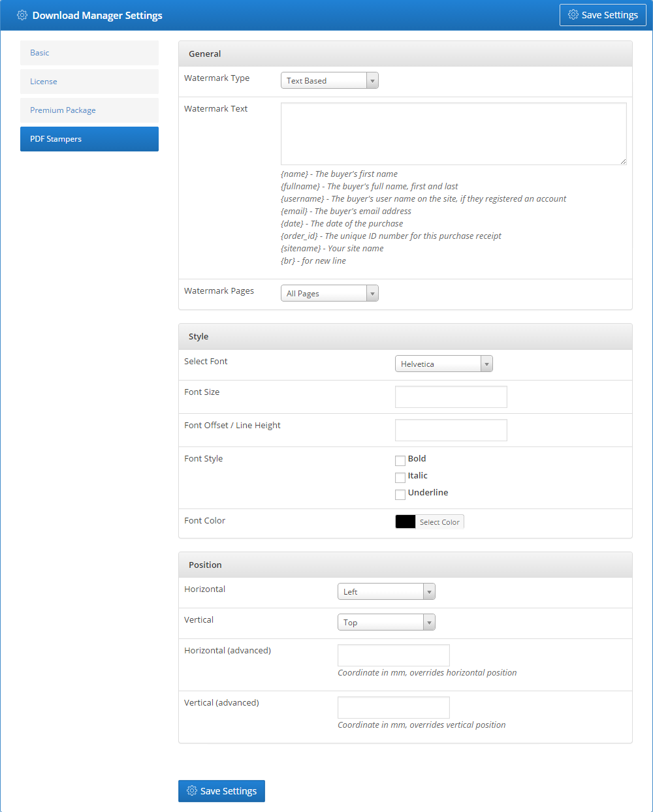
Task: Click gear icon in bottom Save Settings button
Action: 192,790
